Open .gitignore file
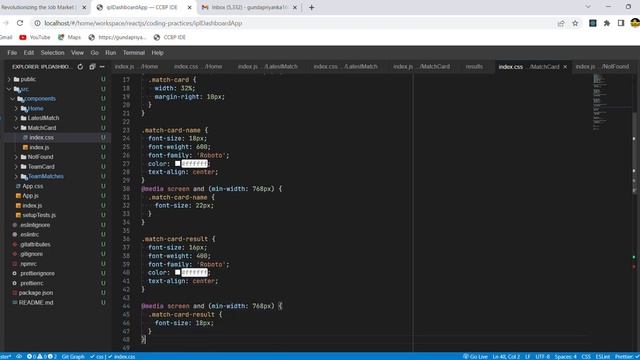The height and width of the screenshot is (360, 640). (31, 254)
